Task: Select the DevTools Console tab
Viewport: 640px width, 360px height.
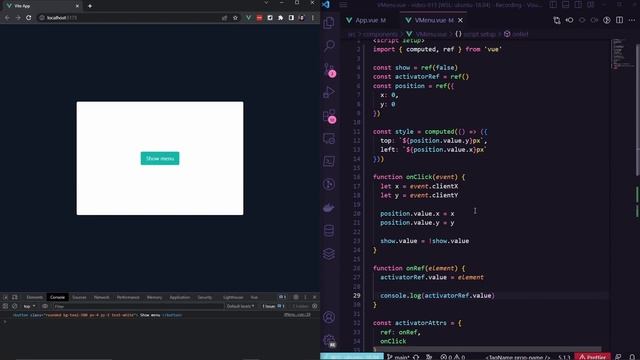Action: (57, 297)
